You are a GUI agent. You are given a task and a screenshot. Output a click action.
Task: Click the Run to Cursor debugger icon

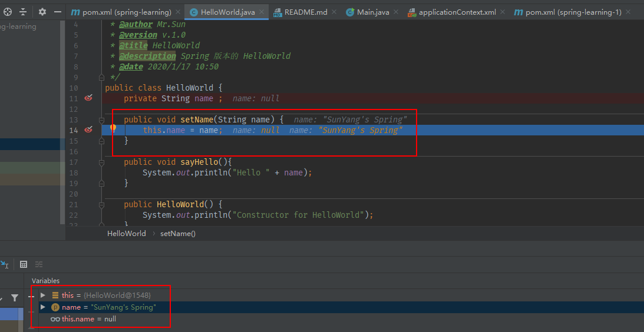5,264
